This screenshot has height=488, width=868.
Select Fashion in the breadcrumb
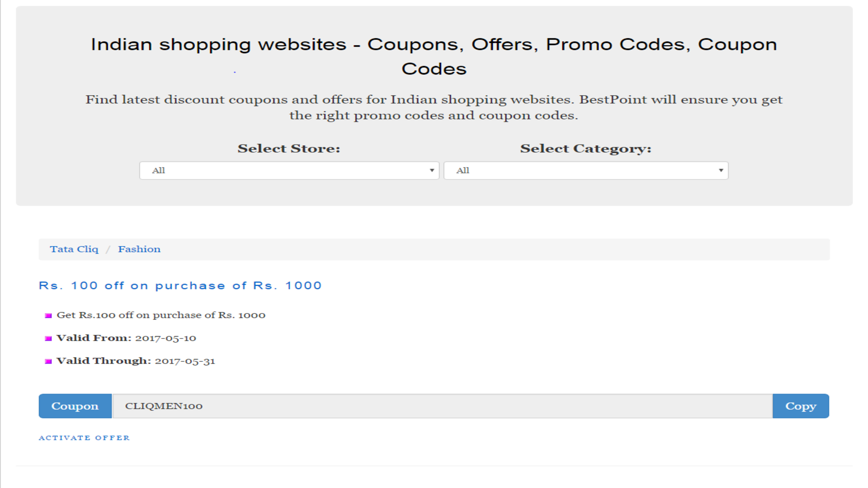click(x=139, y=249)
